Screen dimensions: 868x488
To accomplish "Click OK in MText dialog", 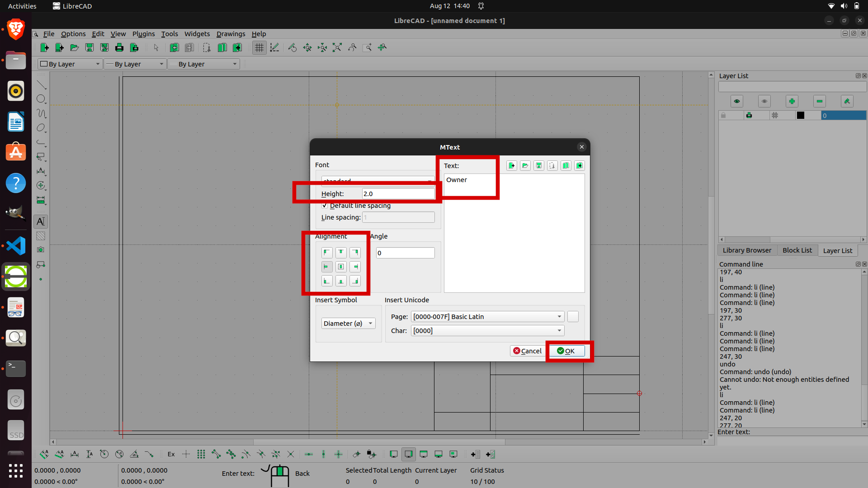I will pyautogui.click(x=567, y=351).
